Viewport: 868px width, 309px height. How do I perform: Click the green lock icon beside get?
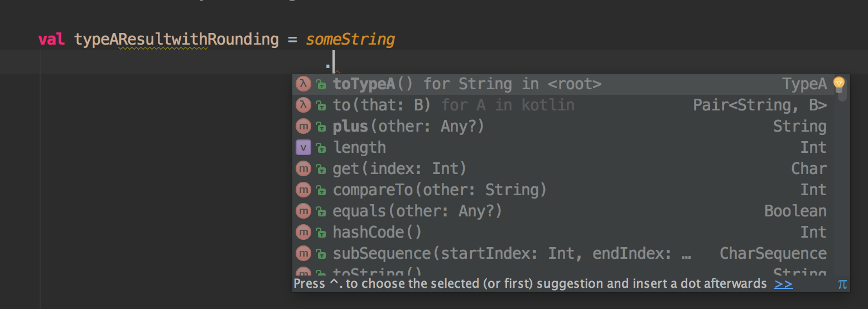[x=321, y=169]
